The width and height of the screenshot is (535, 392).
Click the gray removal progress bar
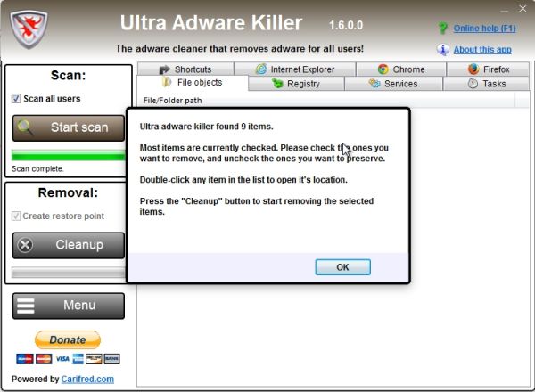tap(69, 273)
